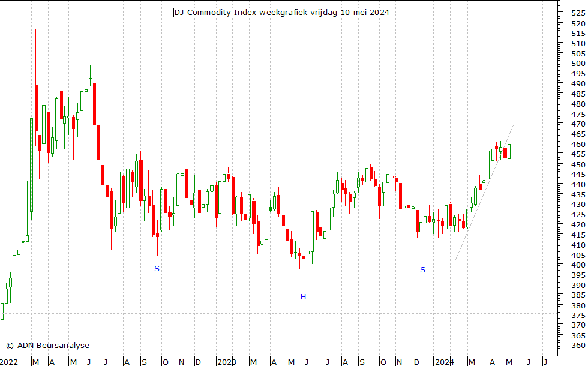Click the 500 price label on right axis
This screenshot has width=588, height=366.
pyautogui.click(x=578, y=64)
